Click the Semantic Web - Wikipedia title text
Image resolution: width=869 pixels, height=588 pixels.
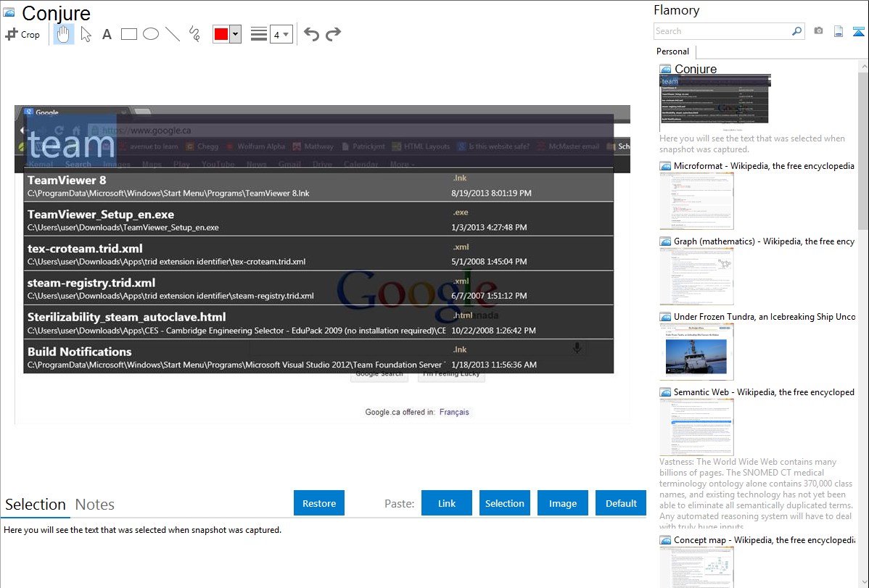[764, 392]
